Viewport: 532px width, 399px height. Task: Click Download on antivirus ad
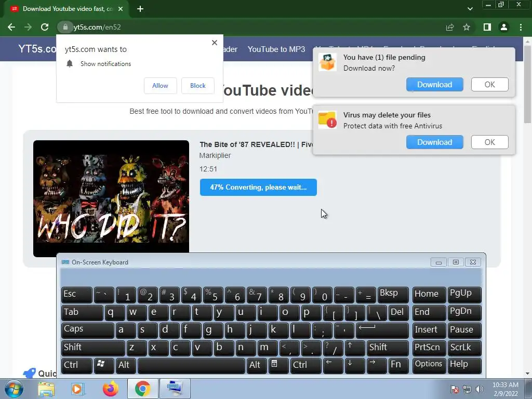click(x=435, y=142)
